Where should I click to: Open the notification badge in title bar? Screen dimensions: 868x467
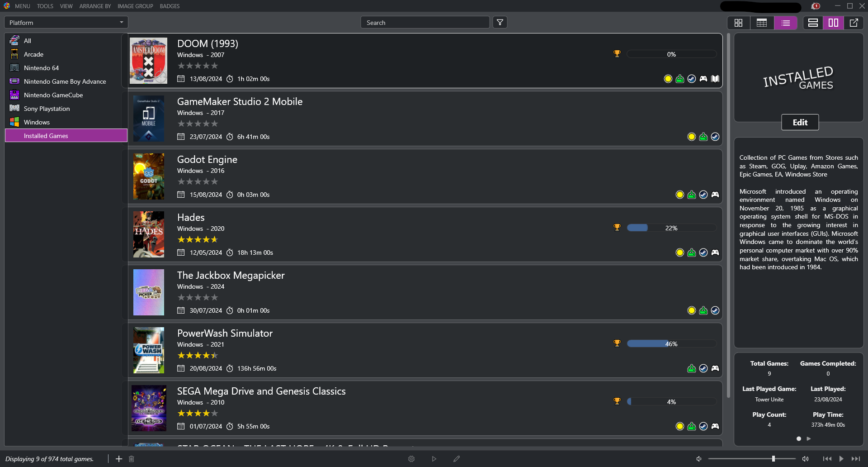coord(816,6)
